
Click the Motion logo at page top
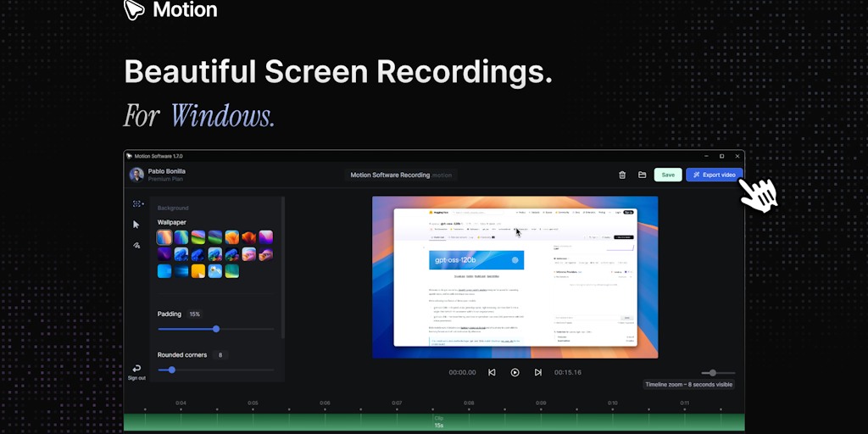click(x=170, y=9)
